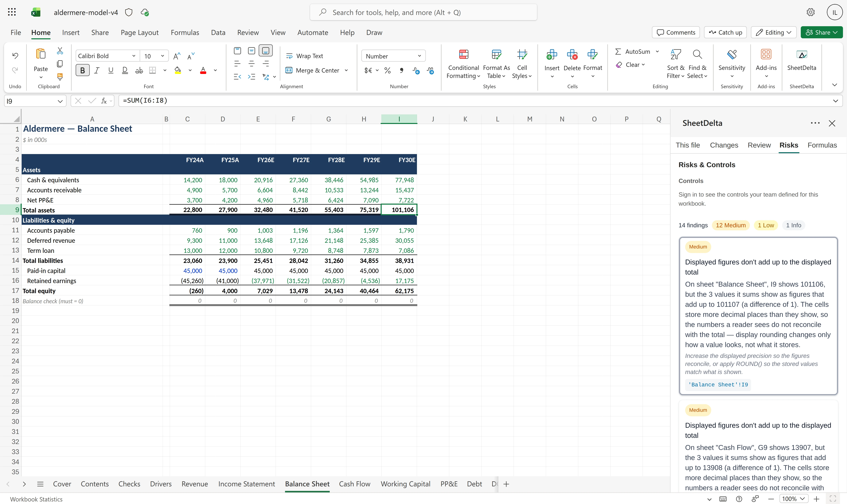Click the search tools input box

(x=423, y=13)
